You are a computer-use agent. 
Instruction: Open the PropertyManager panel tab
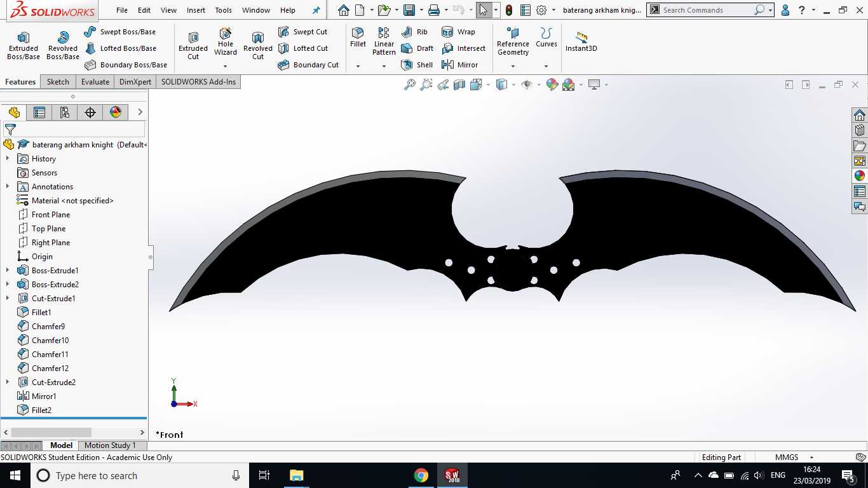[39, 112]
